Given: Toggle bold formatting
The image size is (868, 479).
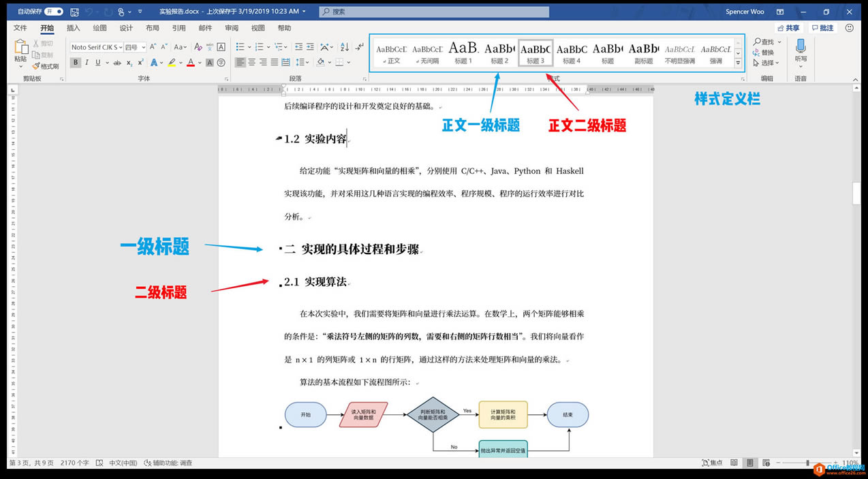Looking at the screenshot, I should point(76,62).
